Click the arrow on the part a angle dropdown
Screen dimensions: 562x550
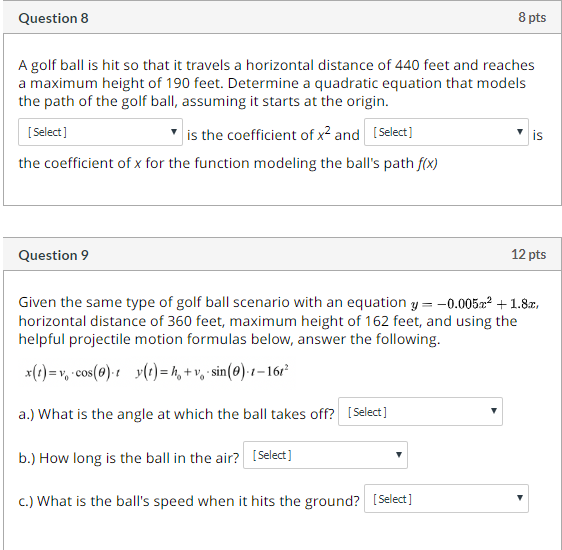click(494, 411)
